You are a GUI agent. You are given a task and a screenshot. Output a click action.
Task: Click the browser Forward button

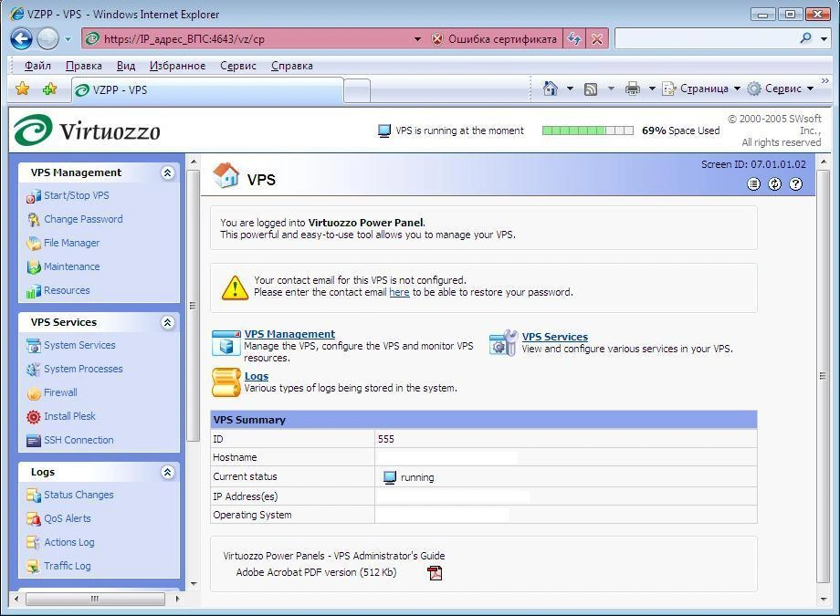[47, 38]
